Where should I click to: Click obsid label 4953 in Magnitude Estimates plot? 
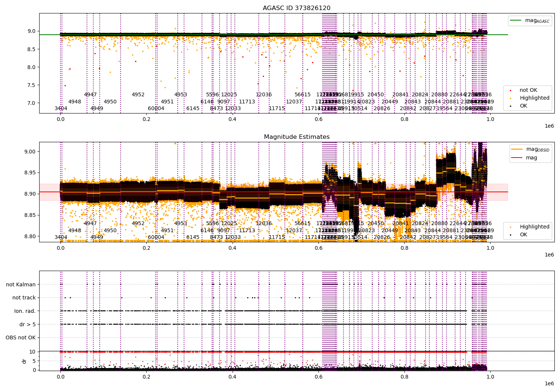point(181,224)
